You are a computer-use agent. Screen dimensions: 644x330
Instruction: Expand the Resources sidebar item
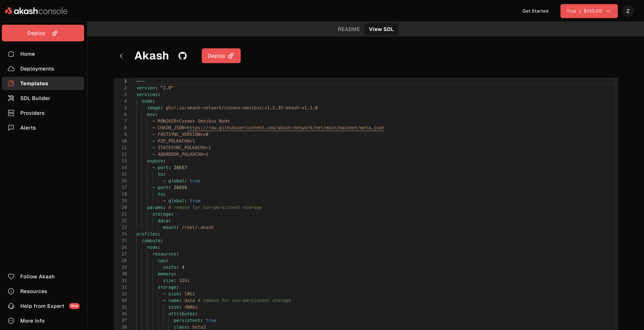34,291
